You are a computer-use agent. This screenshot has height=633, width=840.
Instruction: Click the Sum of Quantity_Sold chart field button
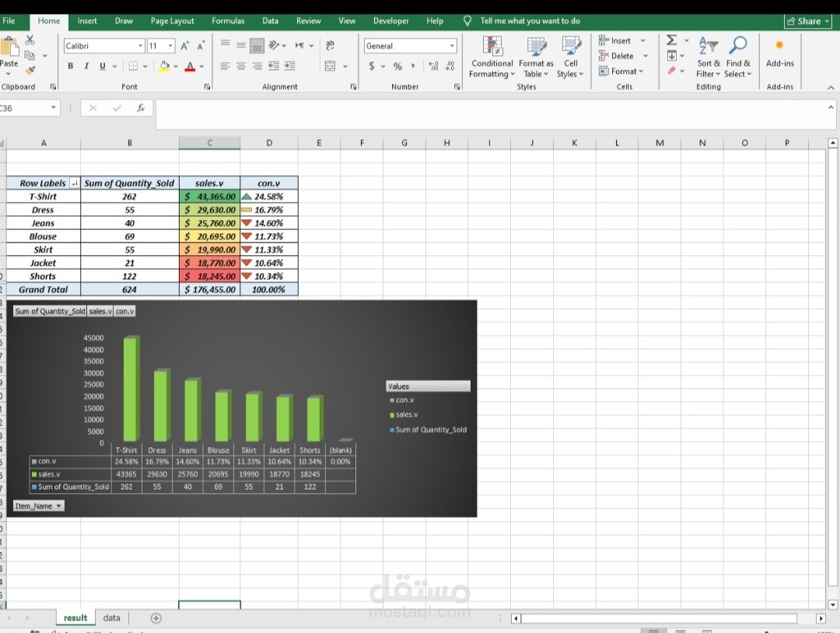(x=50, y=311)
